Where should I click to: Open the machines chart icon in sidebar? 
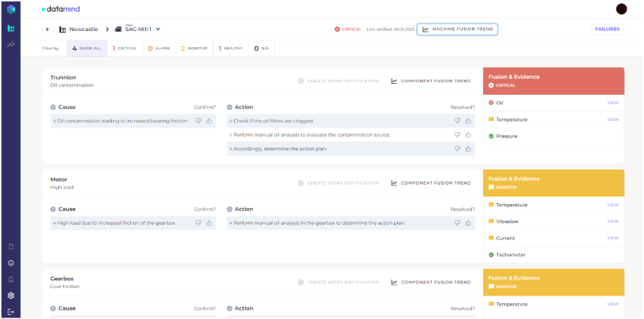[x=11, y=29]
